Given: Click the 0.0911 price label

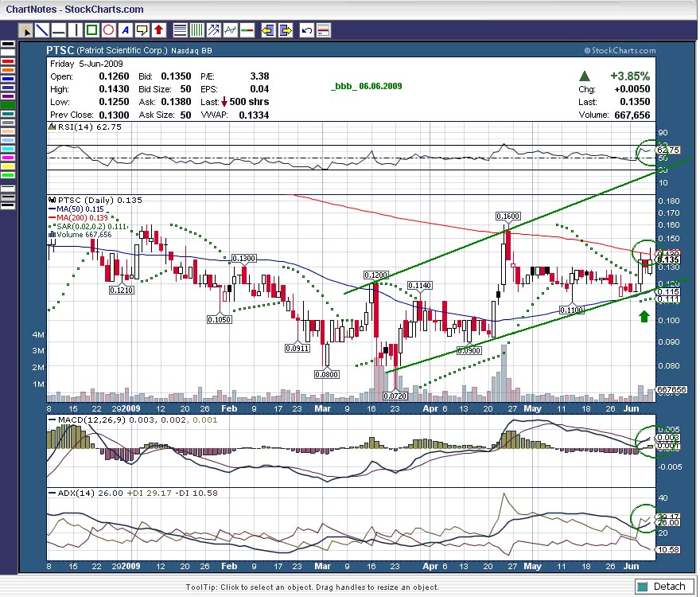Looking at the screenshot, I should coord(297,348).
